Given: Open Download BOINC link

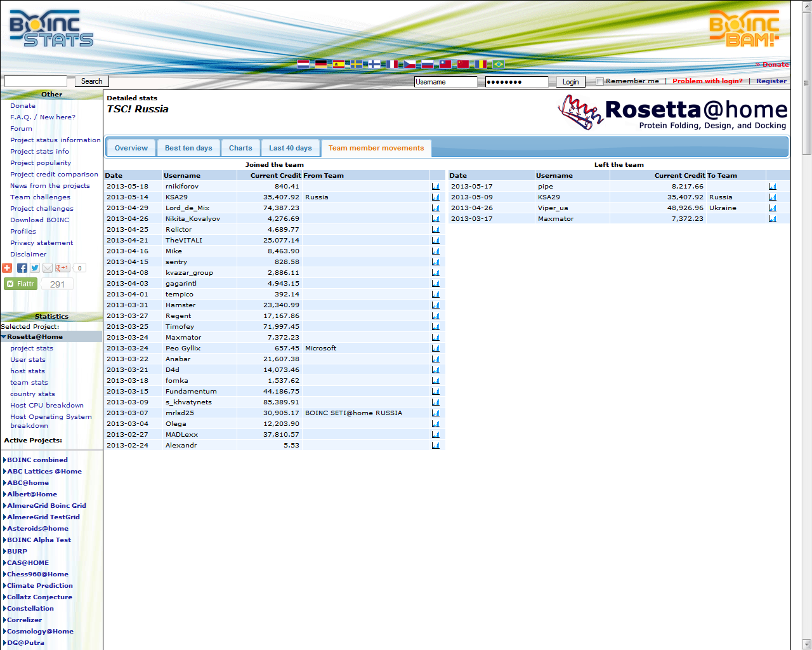Looking at the screenshot, I should tap(40, 220).
